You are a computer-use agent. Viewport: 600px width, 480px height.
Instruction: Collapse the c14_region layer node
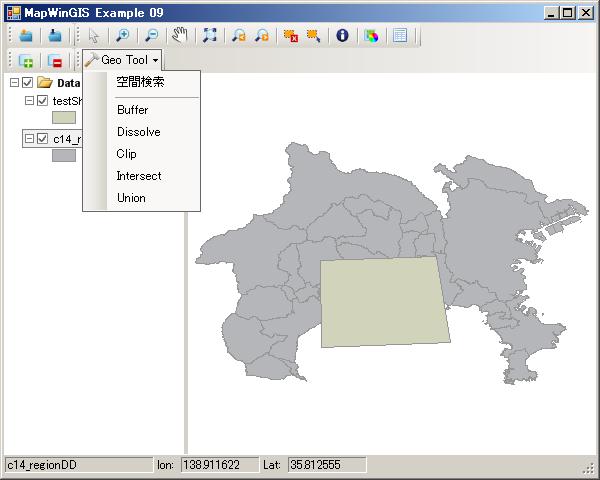tap(29, 139)
